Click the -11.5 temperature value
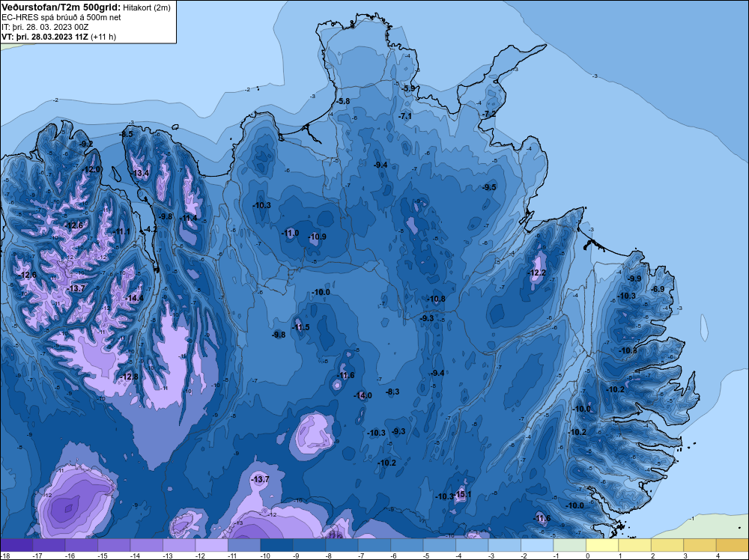 [x=300, y=327]
